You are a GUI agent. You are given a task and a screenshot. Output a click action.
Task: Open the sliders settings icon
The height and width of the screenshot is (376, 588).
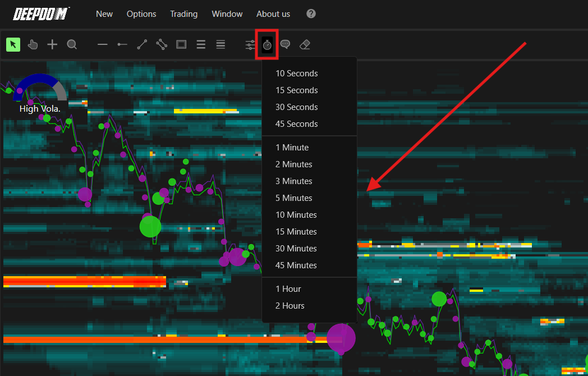tap(250, 45)
